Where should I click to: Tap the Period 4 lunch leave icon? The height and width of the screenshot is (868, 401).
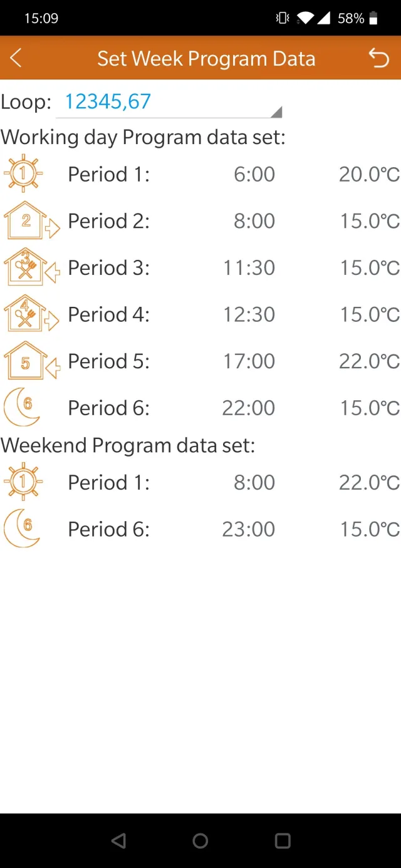point(30,314)
